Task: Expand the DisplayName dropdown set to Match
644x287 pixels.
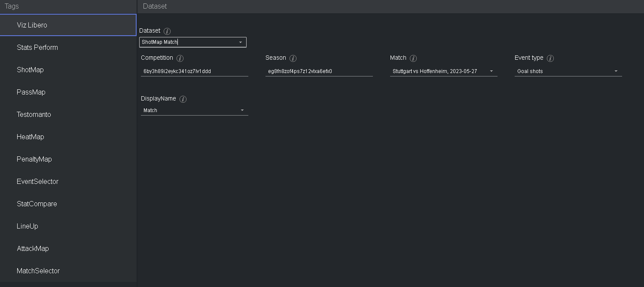Action: tap(242, 110)
